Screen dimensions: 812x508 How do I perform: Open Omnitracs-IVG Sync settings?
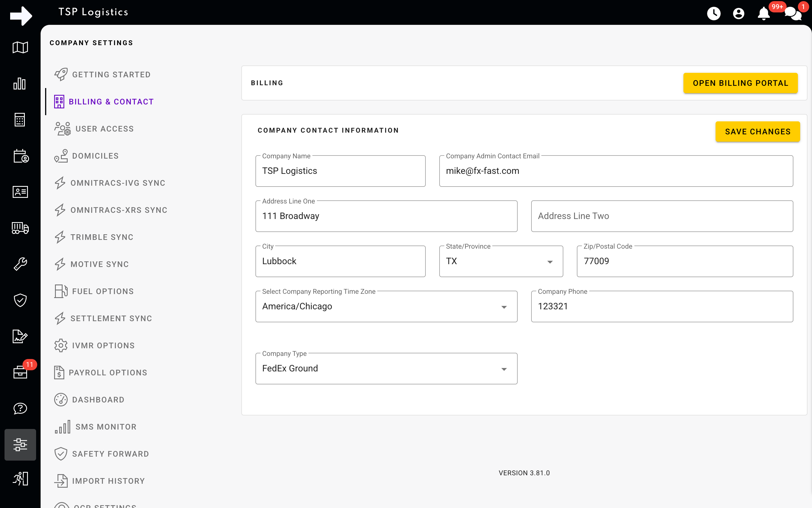point(118,183)
